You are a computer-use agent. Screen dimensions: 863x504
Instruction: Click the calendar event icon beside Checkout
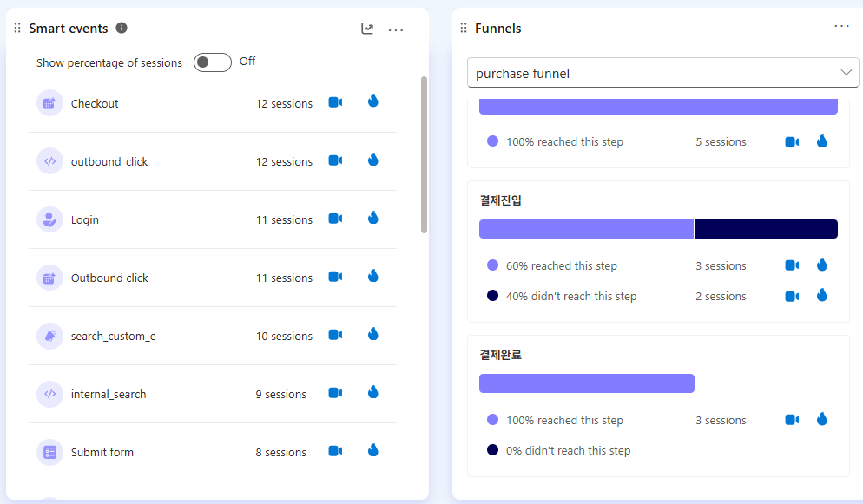coord(49,102)
